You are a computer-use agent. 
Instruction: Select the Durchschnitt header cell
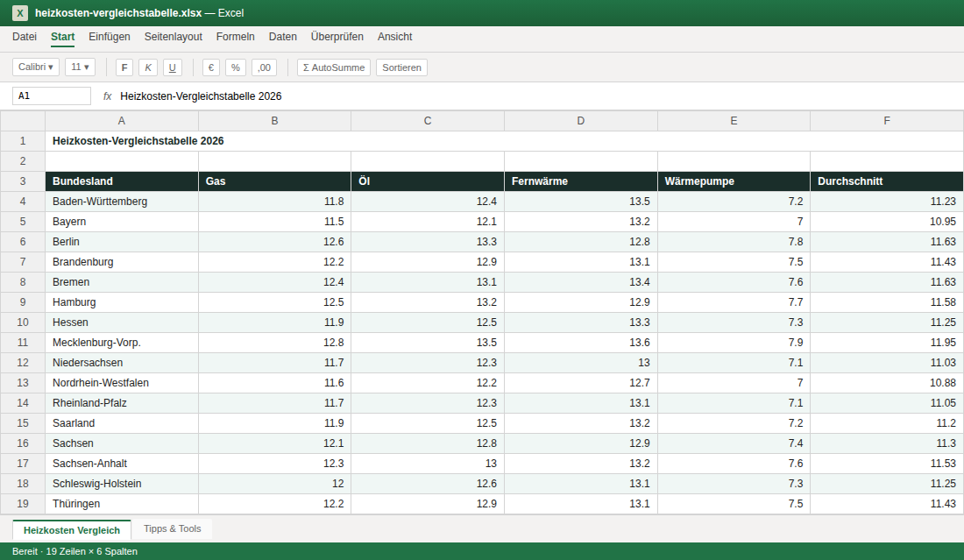coord(887,181)
